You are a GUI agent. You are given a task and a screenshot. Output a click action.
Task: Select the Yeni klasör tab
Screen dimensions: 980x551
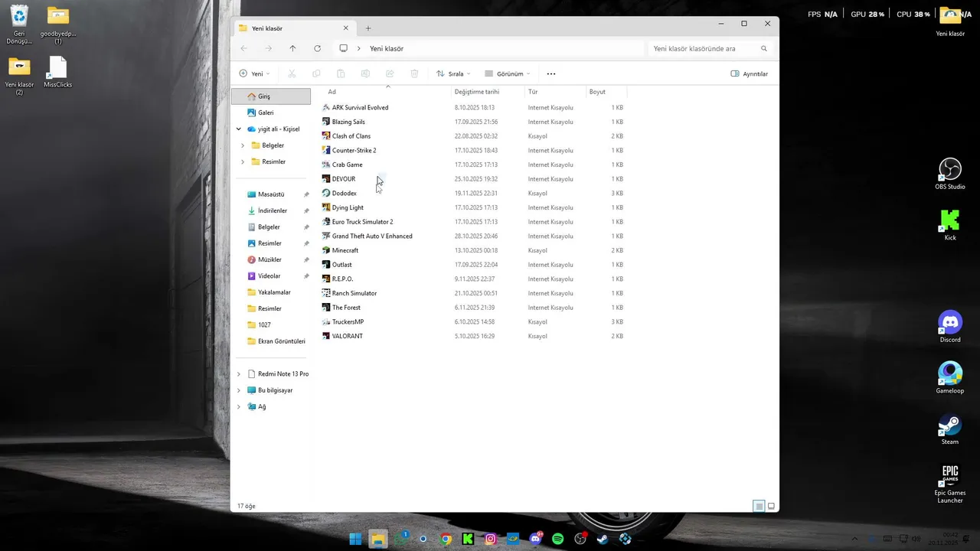pos(293,28)
